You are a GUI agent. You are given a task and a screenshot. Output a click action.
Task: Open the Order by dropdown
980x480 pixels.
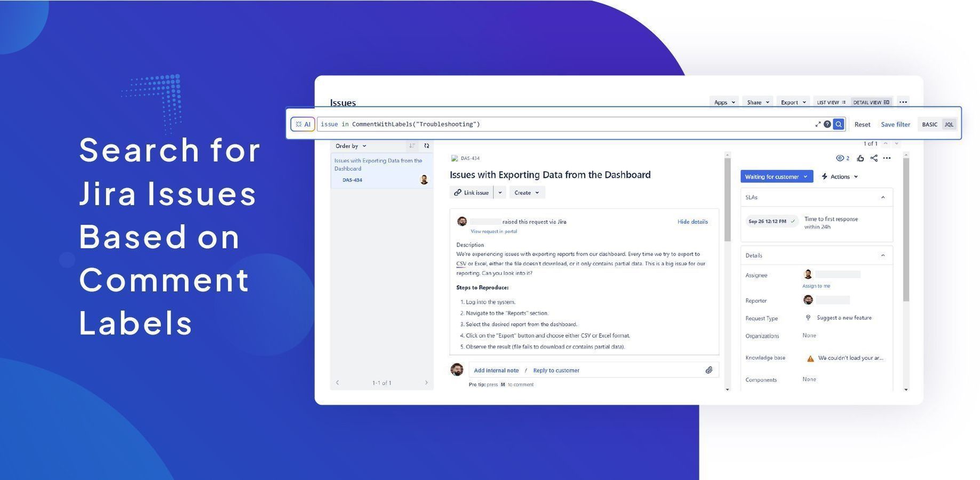point(351,146)
